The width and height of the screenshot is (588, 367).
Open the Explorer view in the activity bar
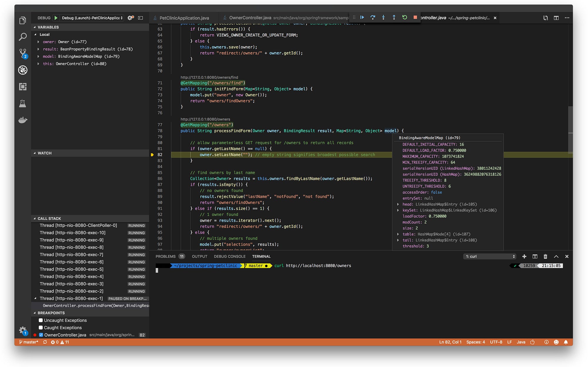click(23, 20)
